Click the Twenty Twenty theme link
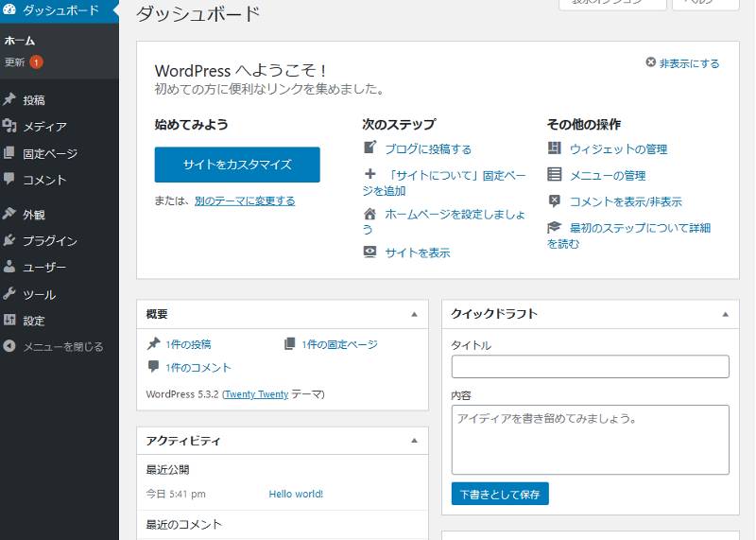The height and width of the screenshot is (540, 756). pos(256,394)
